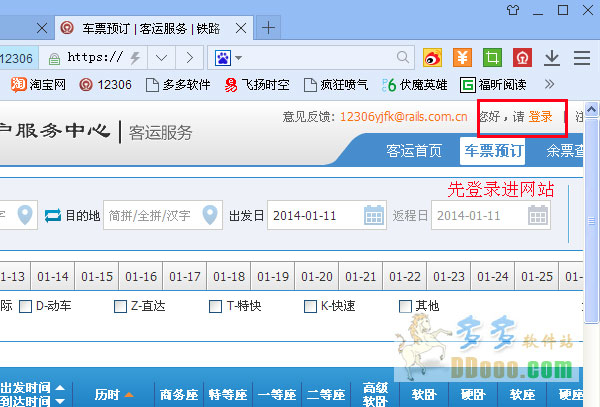The height and width of the screenshot is (407, 600).
Task: Check the Z-直达 train type box
Action: [120, 306]
